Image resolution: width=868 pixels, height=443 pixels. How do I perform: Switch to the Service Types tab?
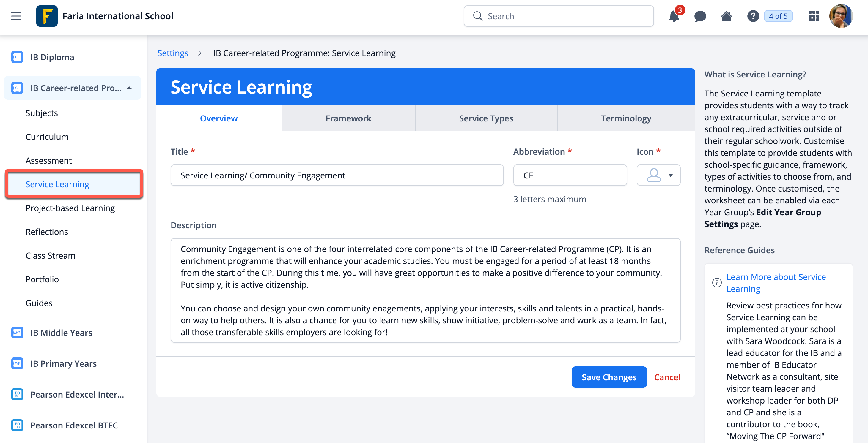point(485,118)
